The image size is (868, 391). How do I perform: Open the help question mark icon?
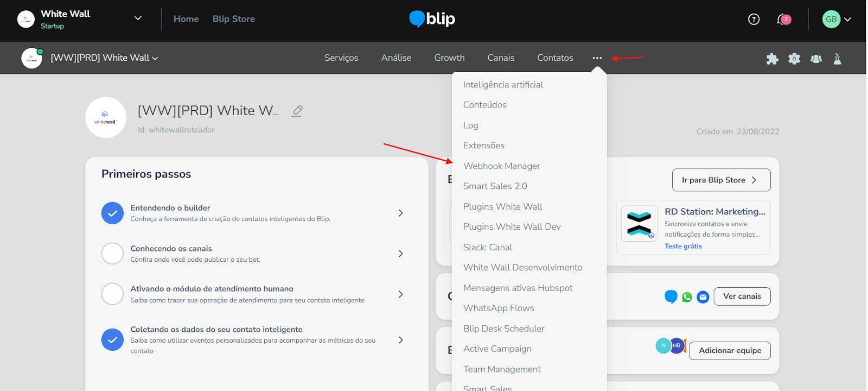[754, 20]
